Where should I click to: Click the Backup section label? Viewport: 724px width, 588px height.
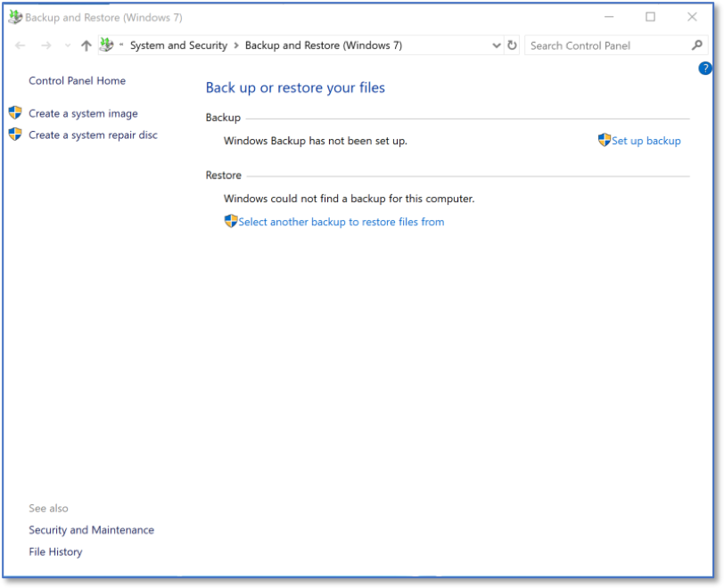(223, 118)
